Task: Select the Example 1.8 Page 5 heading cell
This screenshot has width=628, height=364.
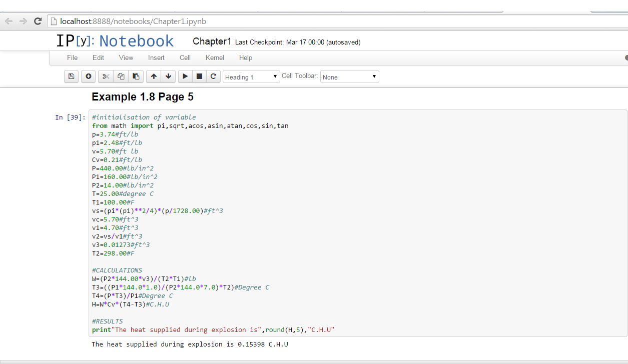Action: 143,97
